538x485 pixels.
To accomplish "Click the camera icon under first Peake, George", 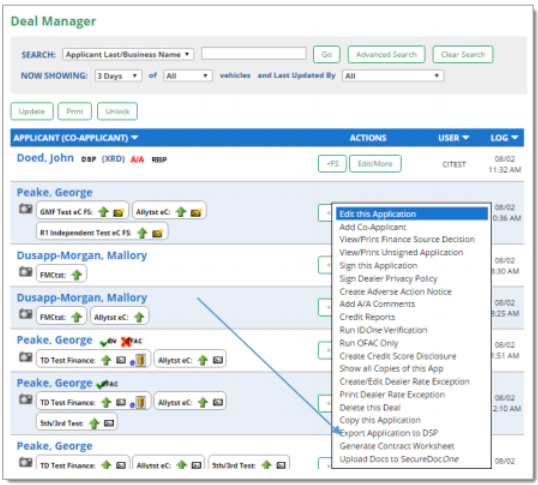I will [25, 209].
